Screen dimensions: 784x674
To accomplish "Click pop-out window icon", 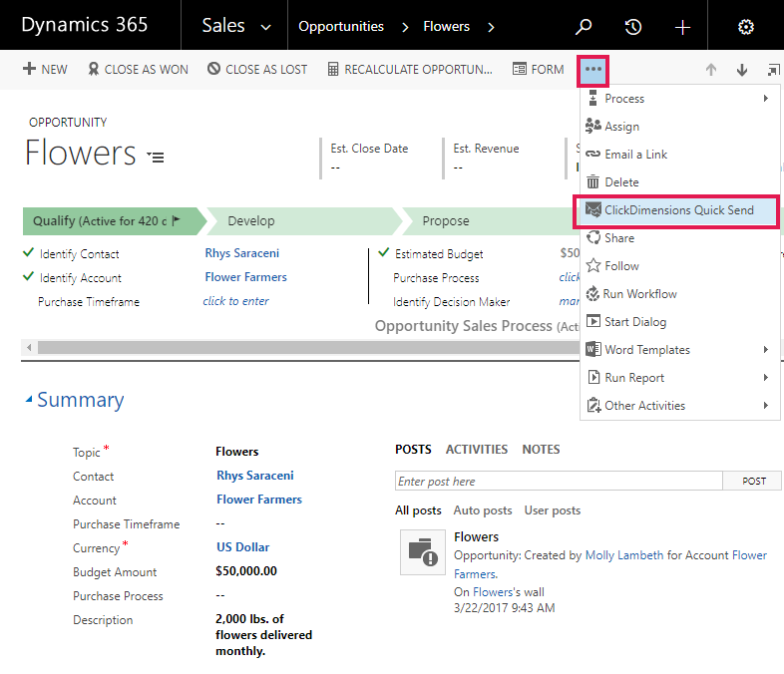I will 773,70.
